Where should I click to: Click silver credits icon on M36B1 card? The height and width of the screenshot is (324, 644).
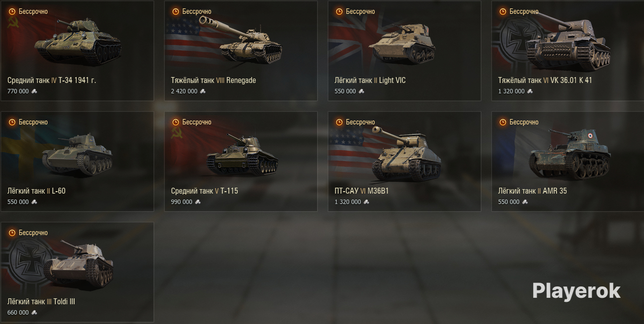pos(366,202)
